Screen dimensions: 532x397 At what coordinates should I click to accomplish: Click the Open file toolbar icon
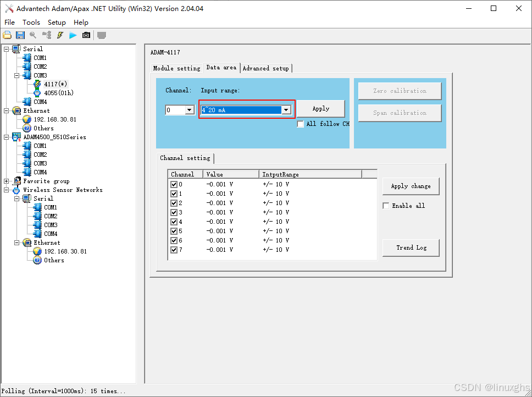(7, 35)
